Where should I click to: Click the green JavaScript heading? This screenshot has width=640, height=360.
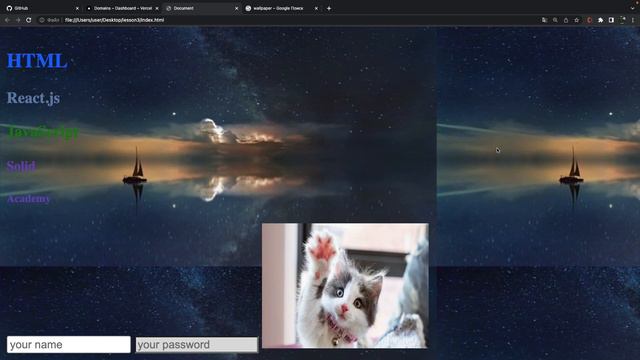coord(43,133)
